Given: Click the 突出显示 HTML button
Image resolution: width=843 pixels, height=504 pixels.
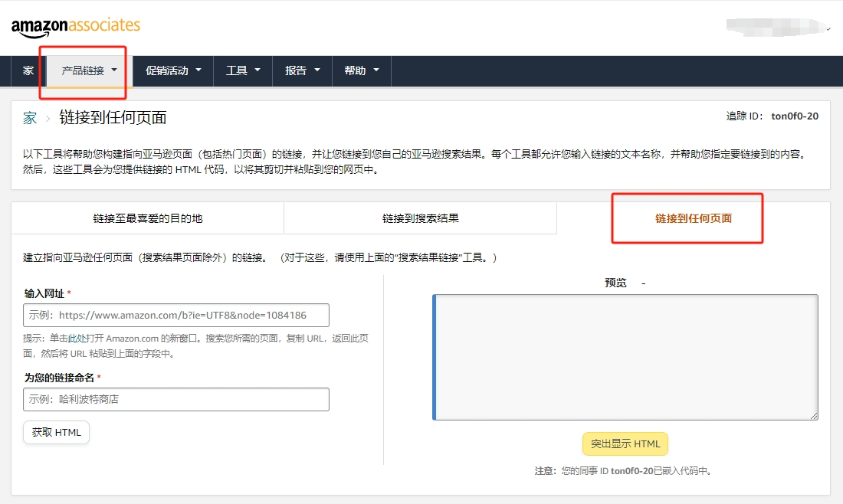Looking at the screenshot, I should pyautogui.click(x=625, y=443).
